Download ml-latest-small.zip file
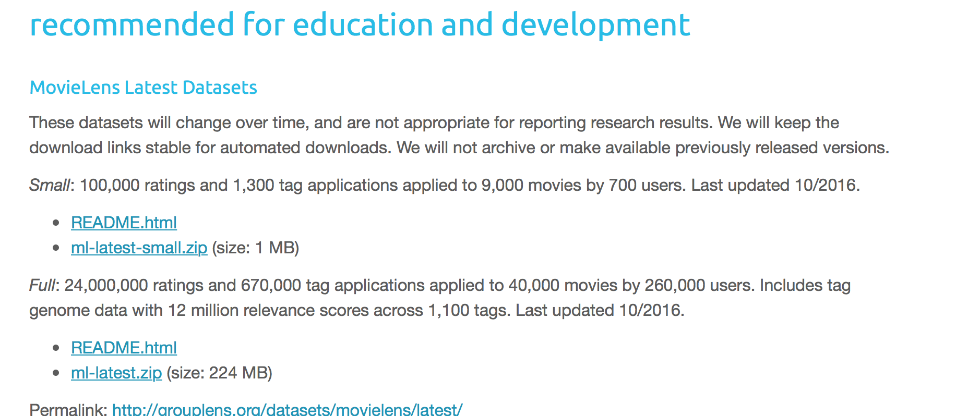This screenshot has height=416, width=980. pyautogui.click(x=139, y=248)
